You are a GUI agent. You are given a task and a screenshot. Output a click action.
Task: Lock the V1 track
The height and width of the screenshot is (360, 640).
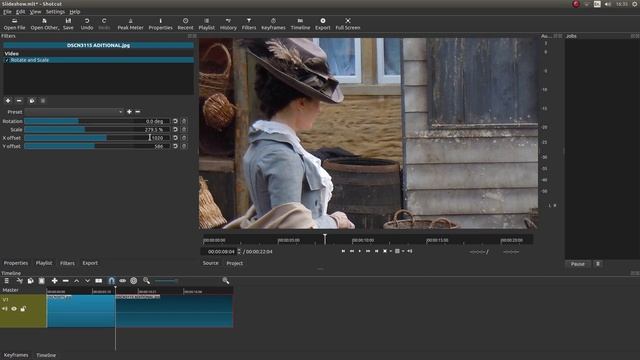click(23, 309)
